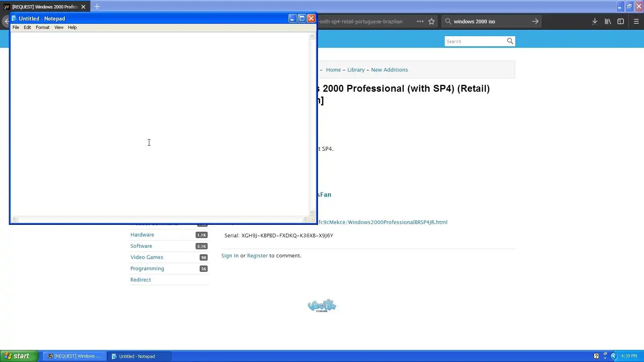Open the New Additions breadcrumb link
Viewport: 644px width, 362px height.
pyautogui.click(x=389, y=70)
